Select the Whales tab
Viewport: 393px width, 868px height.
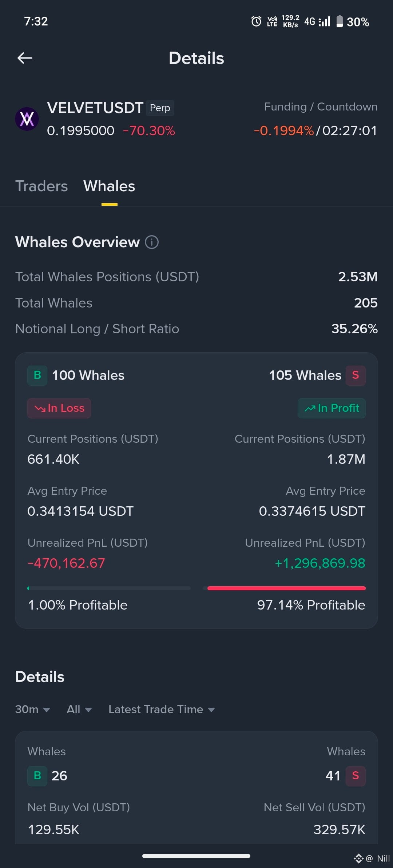(x=109, y=186)
